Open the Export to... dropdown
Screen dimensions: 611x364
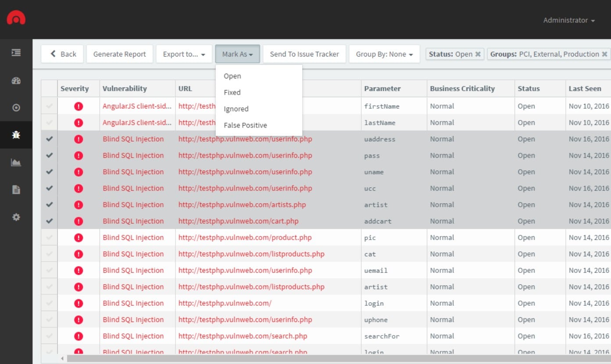coord(184,54)
